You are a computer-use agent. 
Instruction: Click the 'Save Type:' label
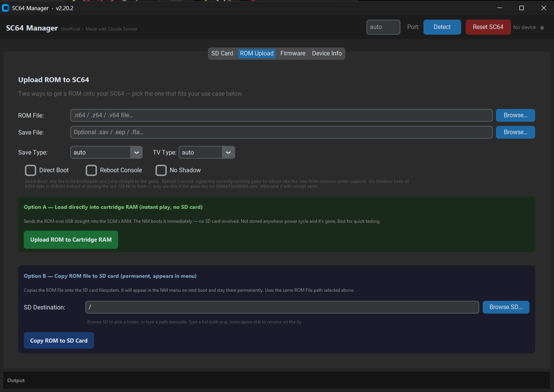(x=33, y=153)
